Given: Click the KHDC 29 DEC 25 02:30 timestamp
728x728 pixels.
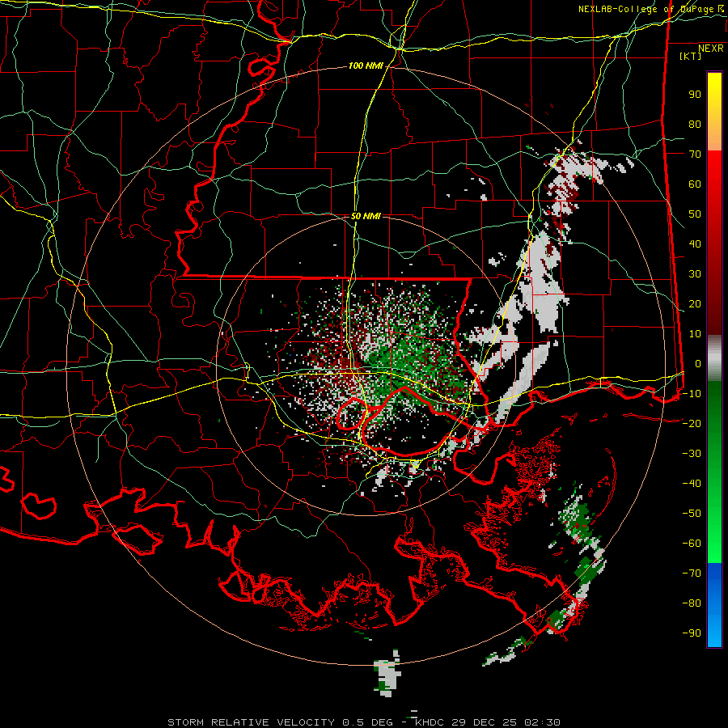Looking at the screenshot, I should pyautogui.click(x=488, y=722).
